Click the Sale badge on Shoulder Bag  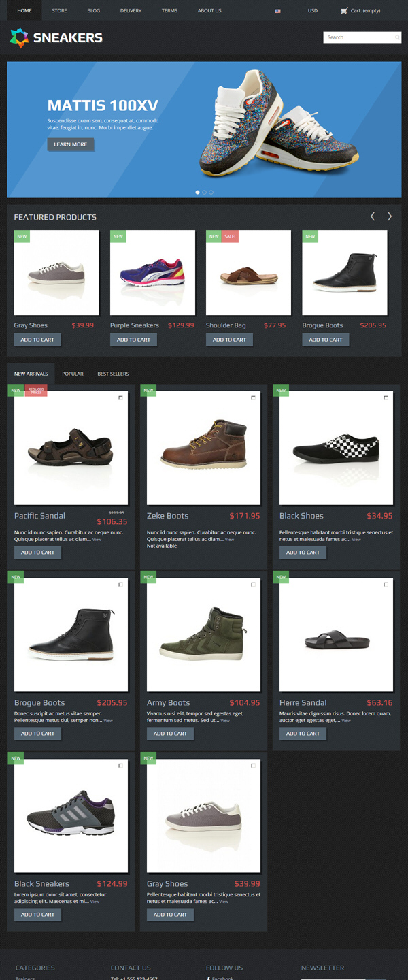pyautogui.click(x=230, y=236)
